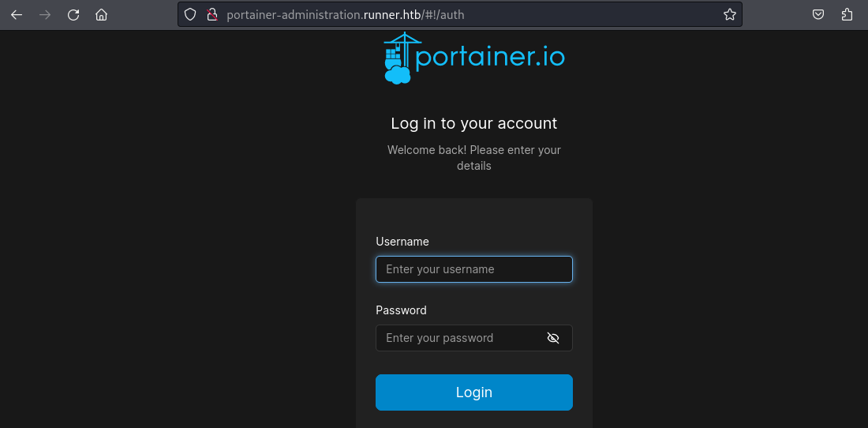
Task: View the insecure connection lock info
Action: pos(211,14)
